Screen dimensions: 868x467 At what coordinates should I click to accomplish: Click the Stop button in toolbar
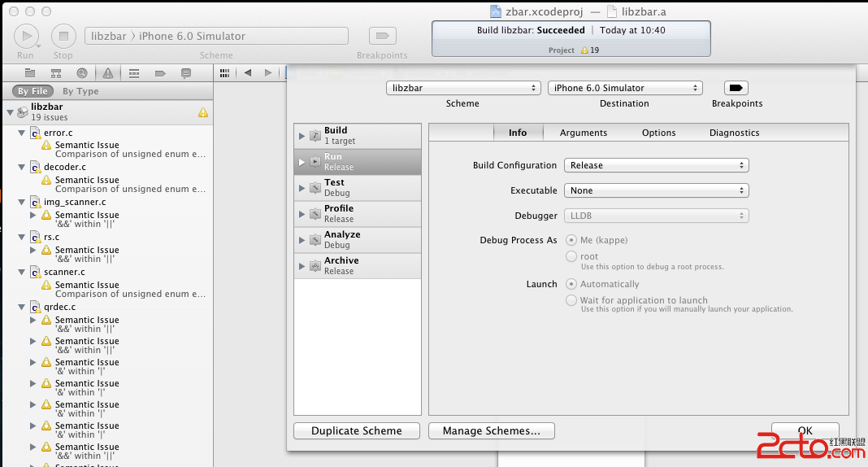[63, 36]
